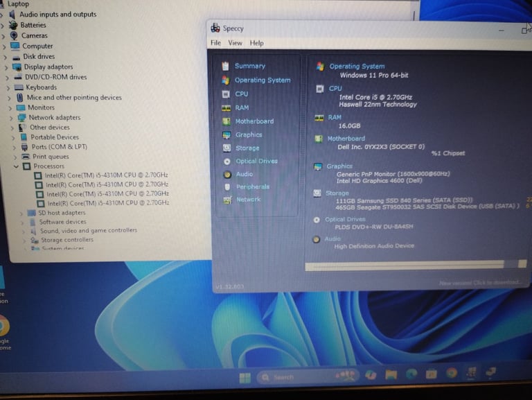Screen dimensions: 532x400
Task: Open Speccy File menu
Action: pos(216,43)
